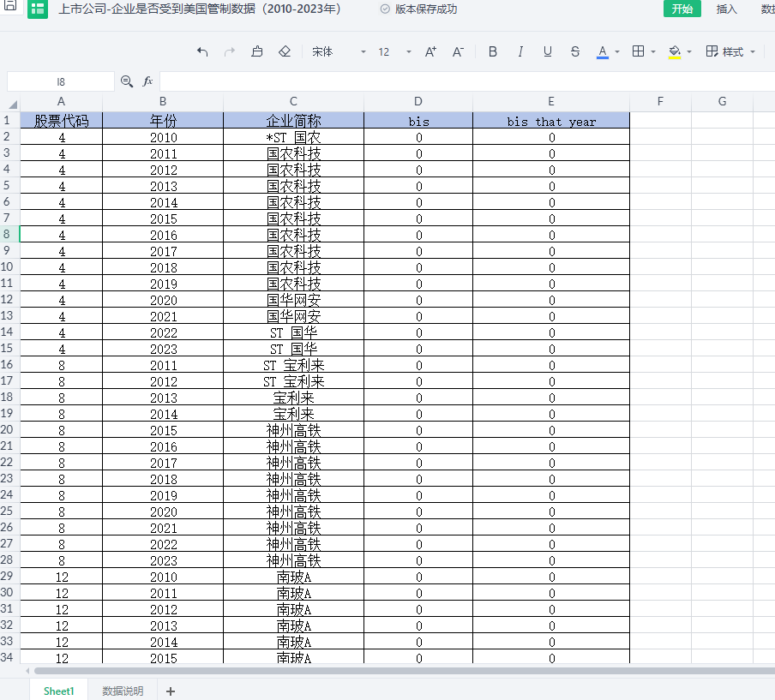Screen dimensions: 775x700
Task: Click cell 神州高铁 in row 20
Action: pyautogui.click(x=293, y=430)
